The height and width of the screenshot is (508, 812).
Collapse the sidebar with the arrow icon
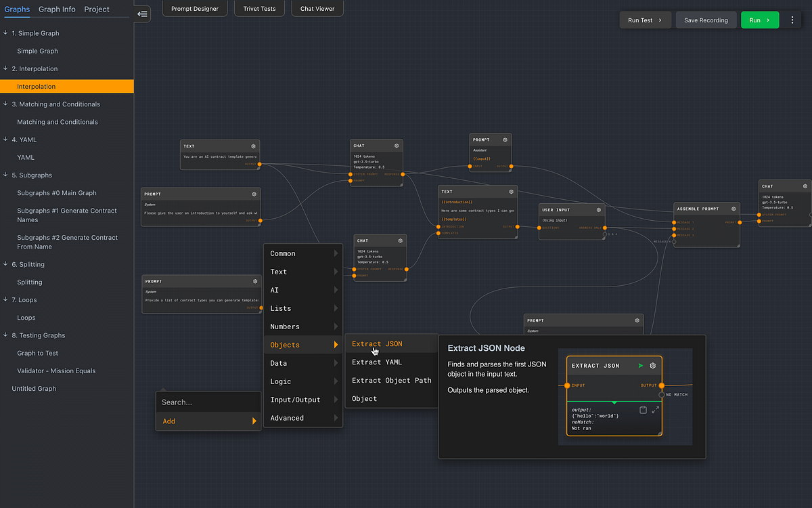pyautogui.click(x=142, y=13)
